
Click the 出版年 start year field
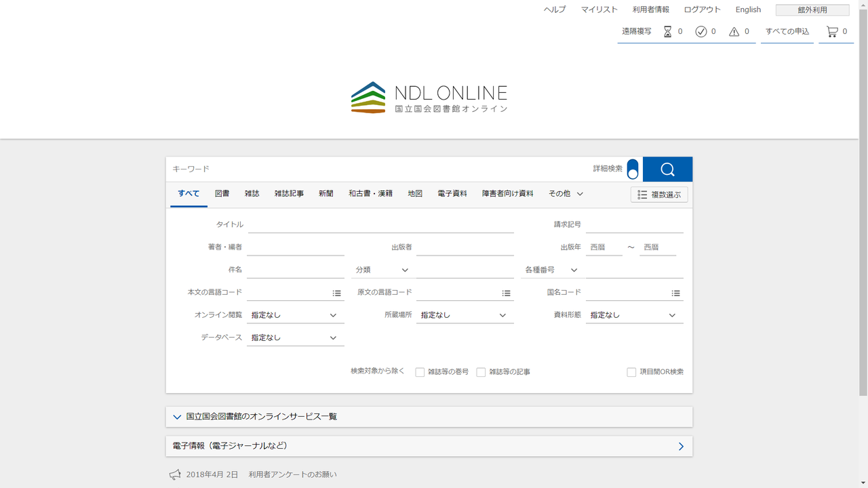[x=604, y=247]
